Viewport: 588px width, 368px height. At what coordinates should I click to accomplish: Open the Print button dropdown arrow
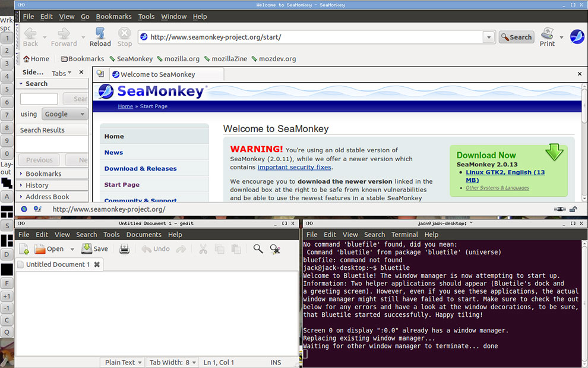[561, 37]
